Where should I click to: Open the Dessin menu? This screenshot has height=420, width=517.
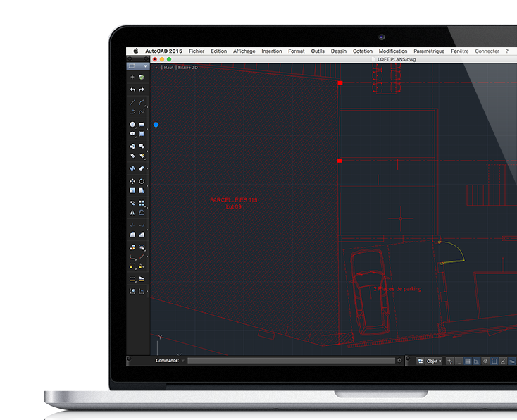pyautogui.click(x=339, y=51)
